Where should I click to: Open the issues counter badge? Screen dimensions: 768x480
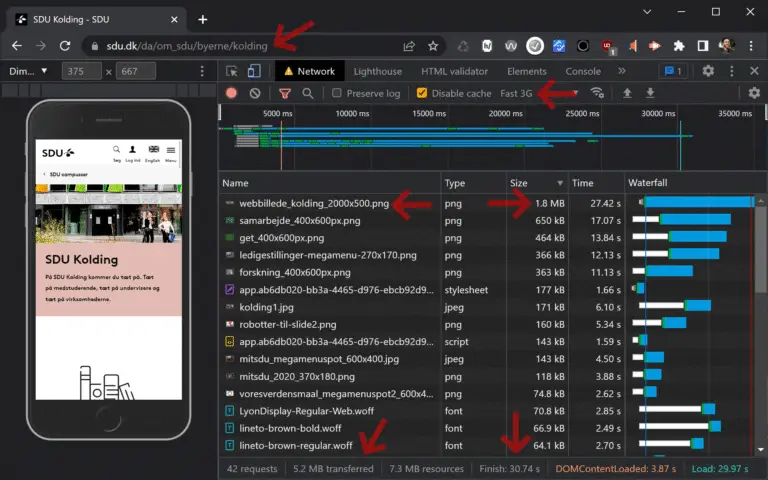pyautogui.click(x=673, y=72)
